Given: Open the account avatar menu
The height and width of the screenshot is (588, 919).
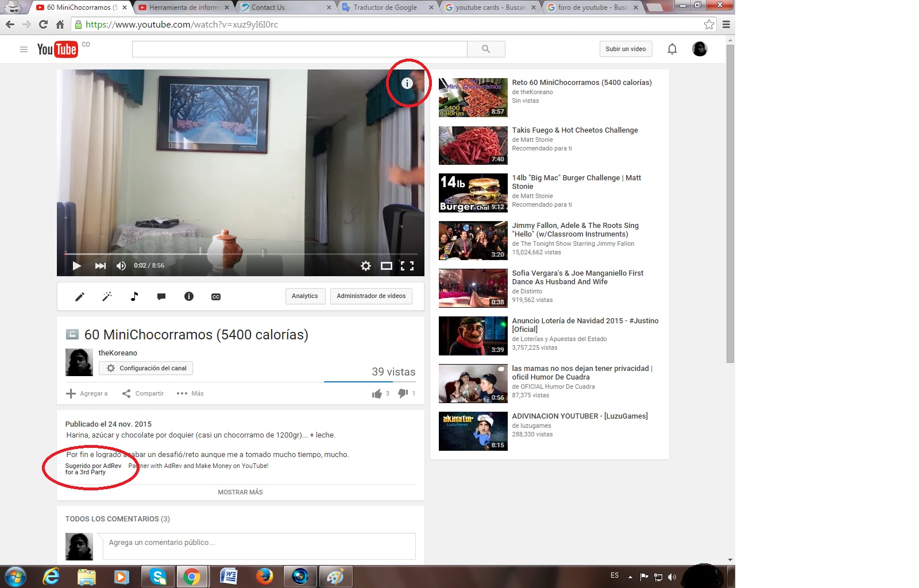Looking at the screenshot, I should 700,49.
